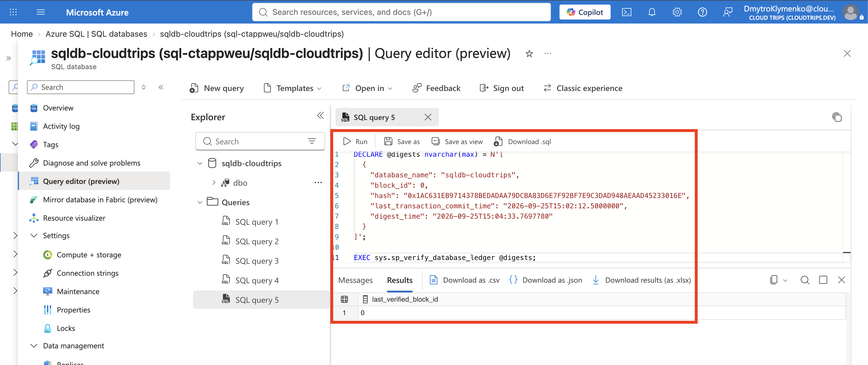
Task: Open the copy options dropdown arrow
Action: coord(785,280)
